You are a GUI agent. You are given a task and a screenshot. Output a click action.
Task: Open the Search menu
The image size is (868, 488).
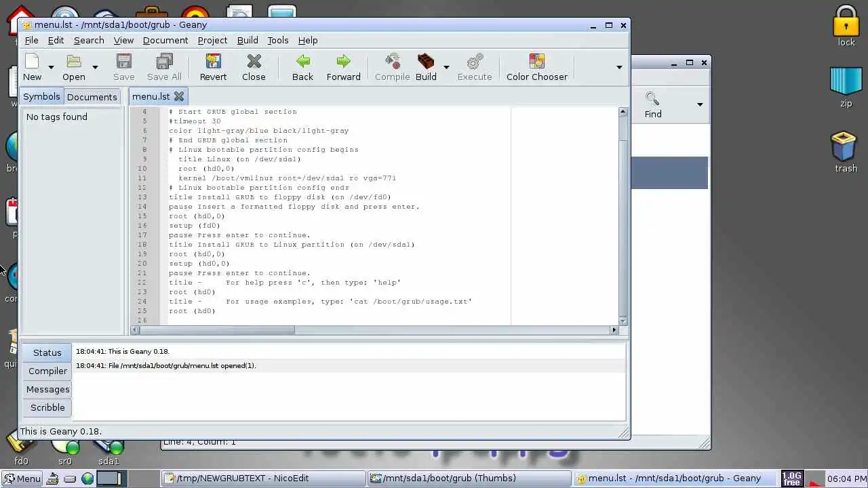pos(89,40)
